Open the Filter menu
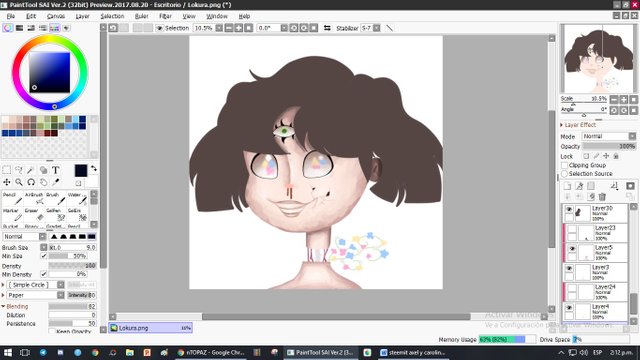Screen dimensions: 640x360 tap(165, 16)
